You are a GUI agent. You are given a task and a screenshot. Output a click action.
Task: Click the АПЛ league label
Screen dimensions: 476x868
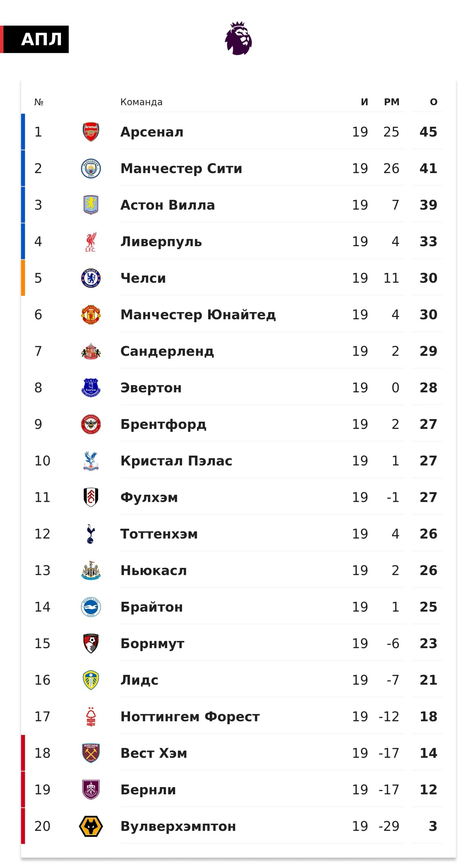click(41, 39)
